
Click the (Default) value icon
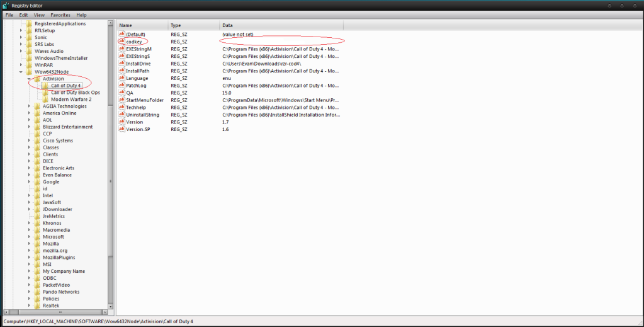[121, 34]
